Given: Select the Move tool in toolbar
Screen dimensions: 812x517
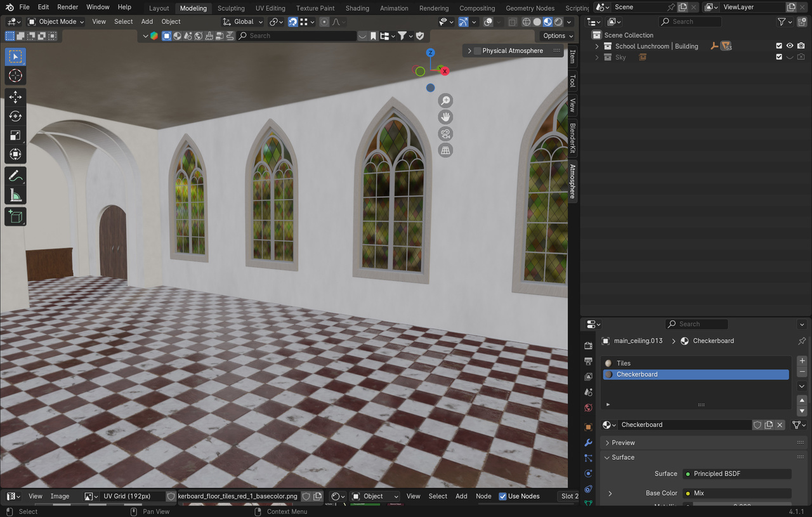Looking at the screenshot, I should (15, 96).
